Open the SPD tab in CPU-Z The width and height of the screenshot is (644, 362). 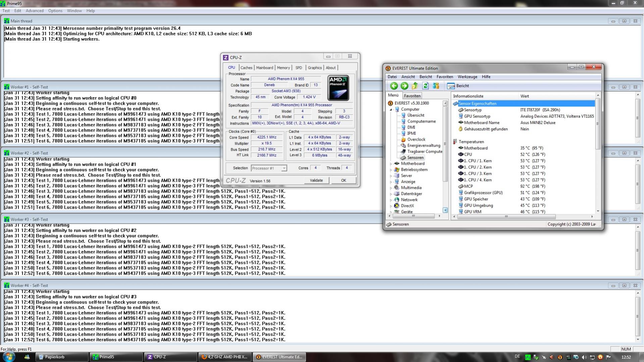[x=299, y=68]
